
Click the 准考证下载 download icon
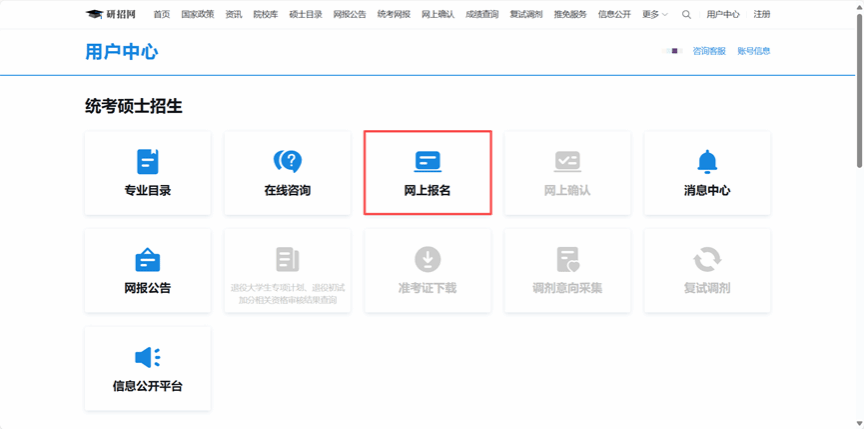[x=427, y=259]
